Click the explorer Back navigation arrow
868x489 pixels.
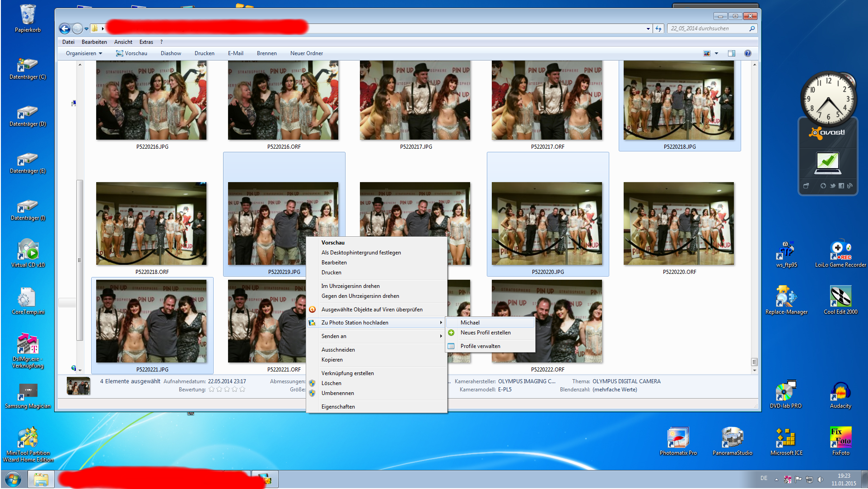point(65,29)
